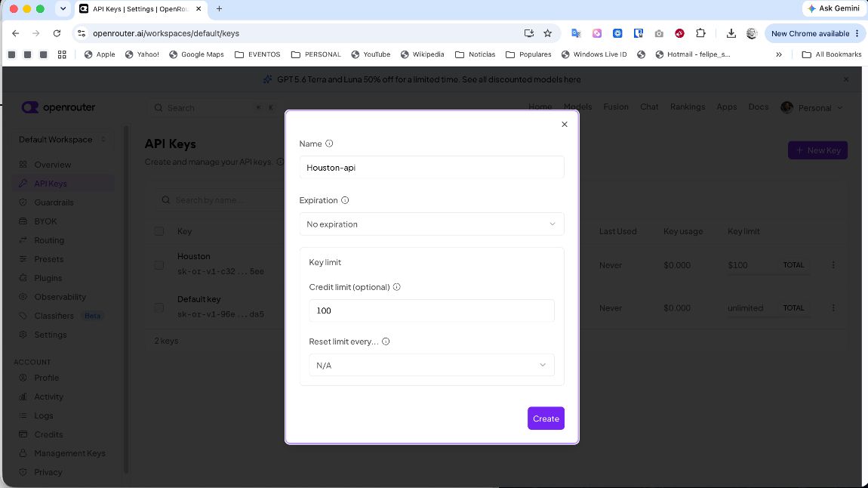Check the Default key row checkbox

[x=159, y=307]
